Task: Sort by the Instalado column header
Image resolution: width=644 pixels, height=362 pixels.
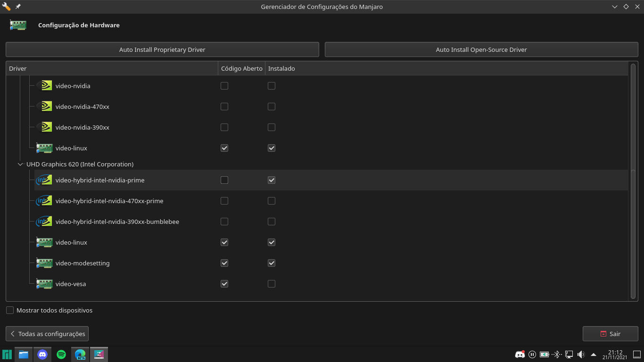Action: click(x=447, y=68)
